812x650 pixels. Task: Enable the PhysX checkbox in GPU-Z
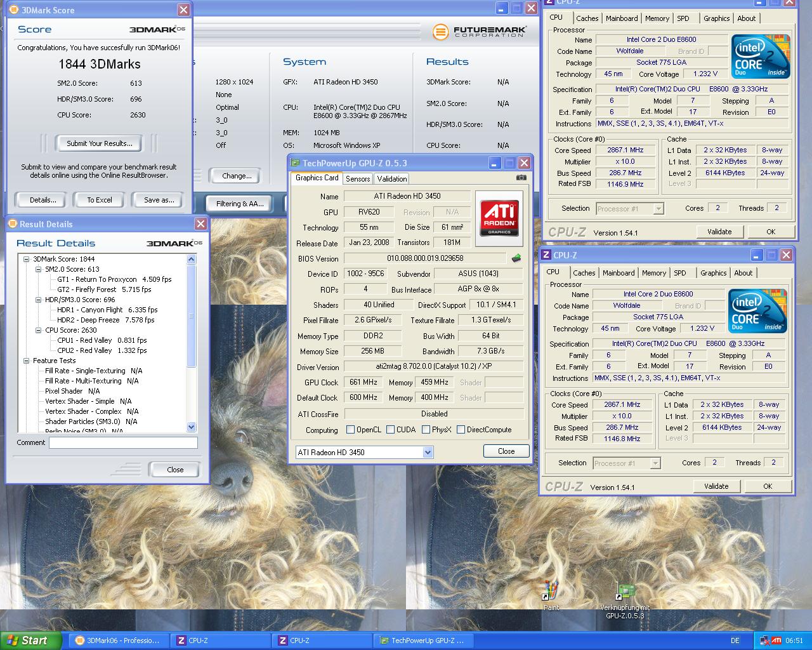click(x=426, y=430)
